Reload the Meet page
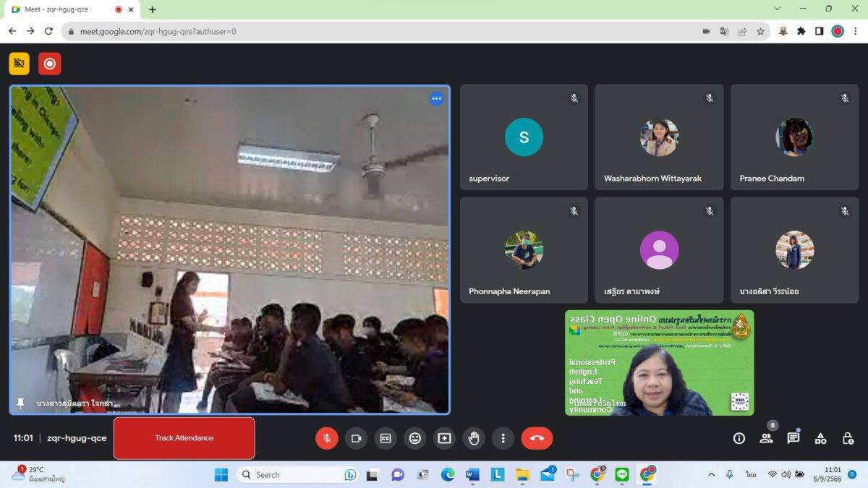Viewport: 868px width, 488px height. tap(48, 31)
